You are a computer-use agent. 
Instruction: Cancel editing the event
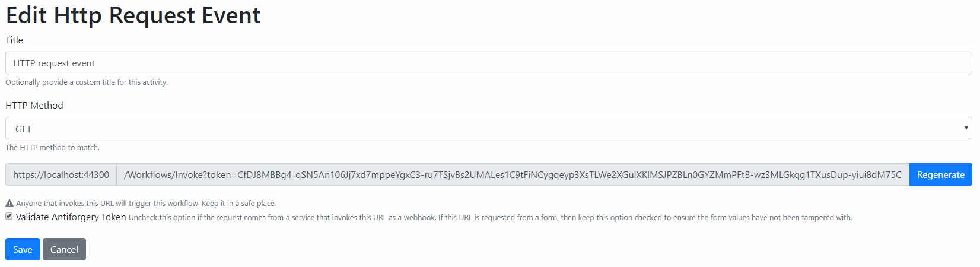coord(64,249)
